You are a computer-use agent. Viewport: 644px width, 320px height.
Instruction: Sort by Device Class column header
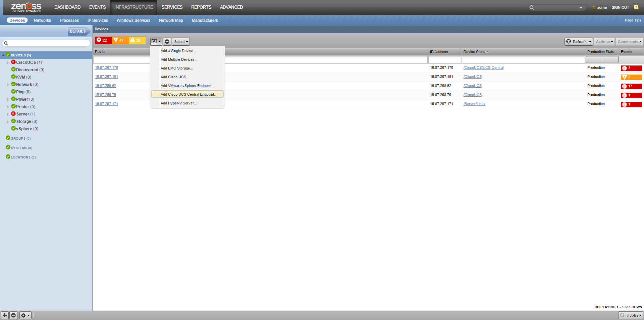click(474, 52)
